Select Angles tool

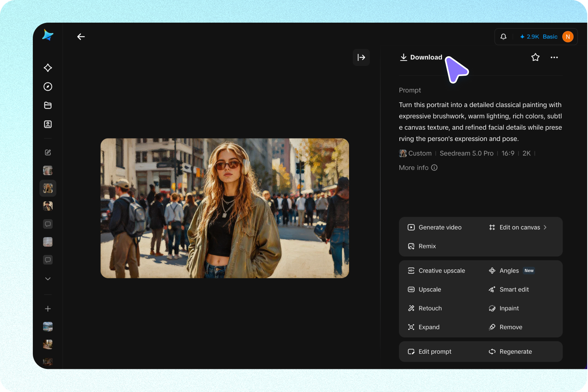point(511,271)
